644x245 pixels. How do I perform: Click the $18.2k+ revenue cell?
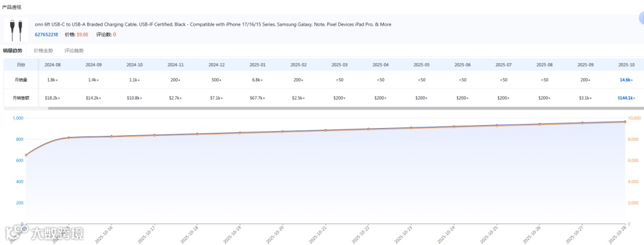[52, 98]
